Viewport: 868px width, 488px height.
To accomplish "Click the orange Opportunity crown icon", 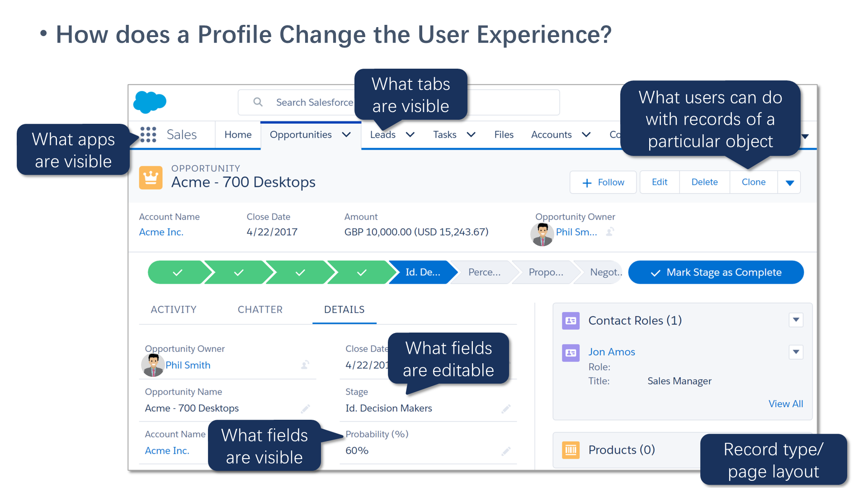I will click(x=151, y=178).
